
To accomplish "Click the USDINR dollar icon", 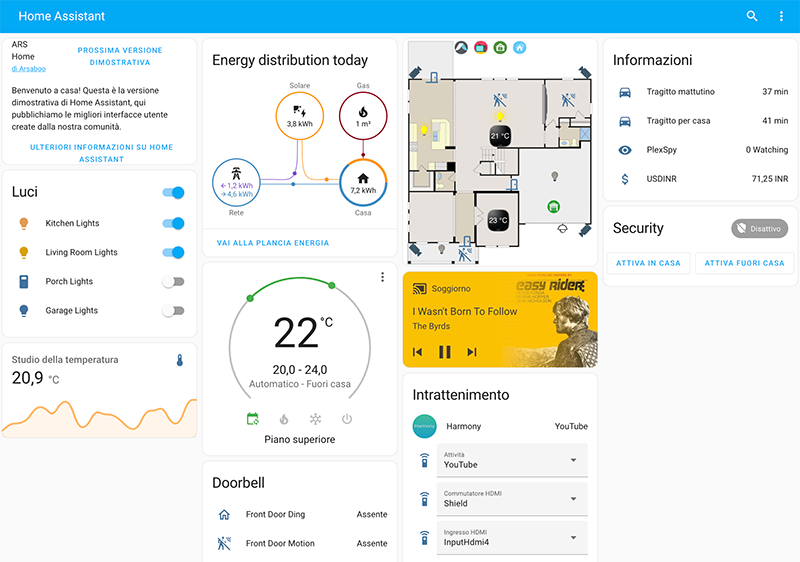I will click(625, 179).
